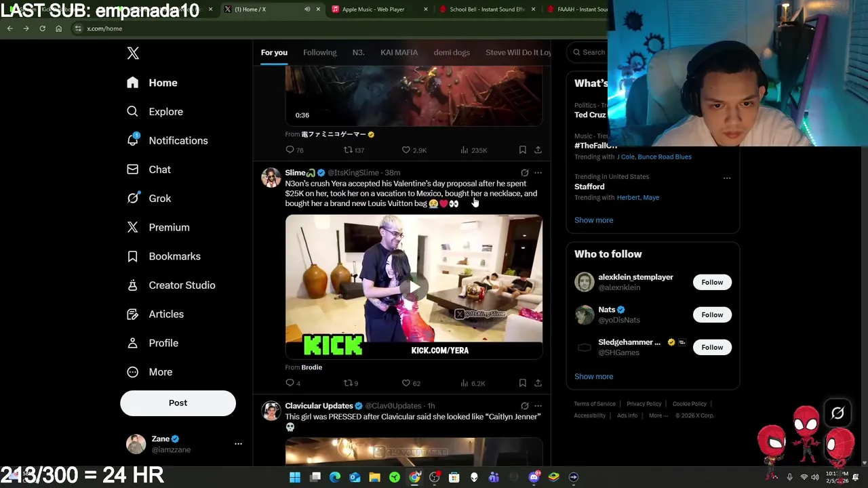Viewport: 868px width, 488px height.
Task: Show more trending topics
Action: pos(593,220)
